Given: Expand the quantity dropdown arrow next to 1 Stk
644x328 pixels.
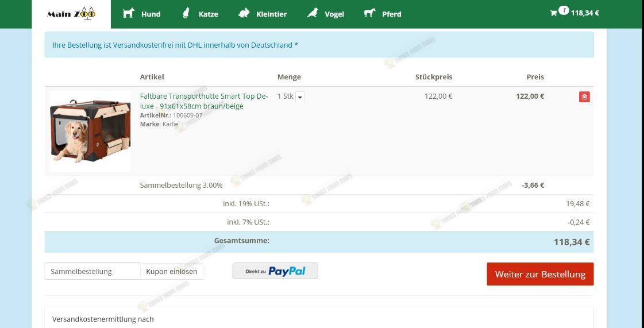Looking at the screenshot, I should pyautogui.click(x=300, y=97).
